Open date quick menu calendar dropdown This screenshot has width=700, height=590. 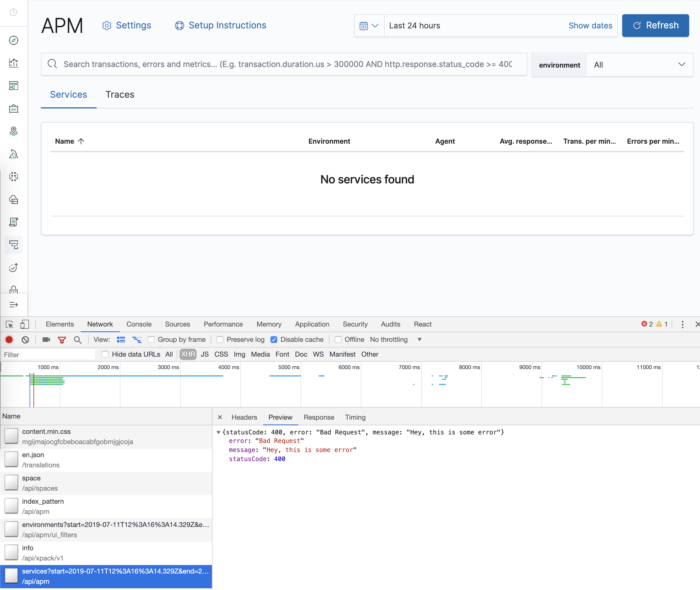[x=369, y=26]
